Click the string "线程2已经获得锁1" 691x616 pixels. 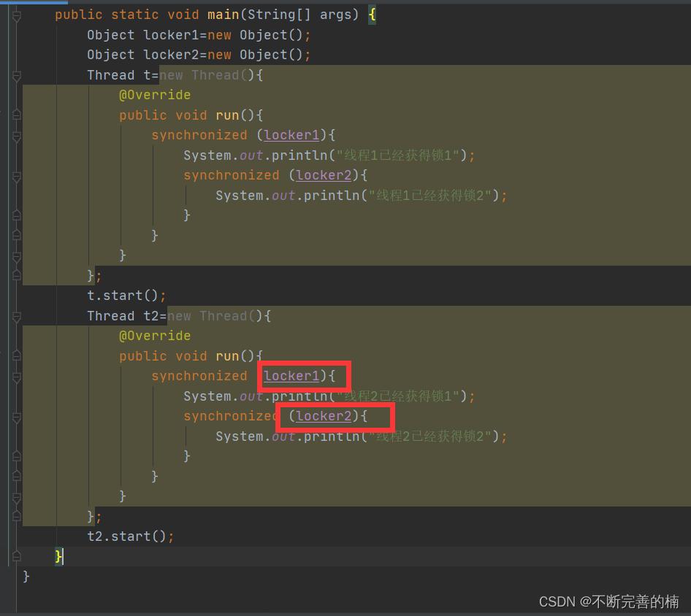pos(398,396)
